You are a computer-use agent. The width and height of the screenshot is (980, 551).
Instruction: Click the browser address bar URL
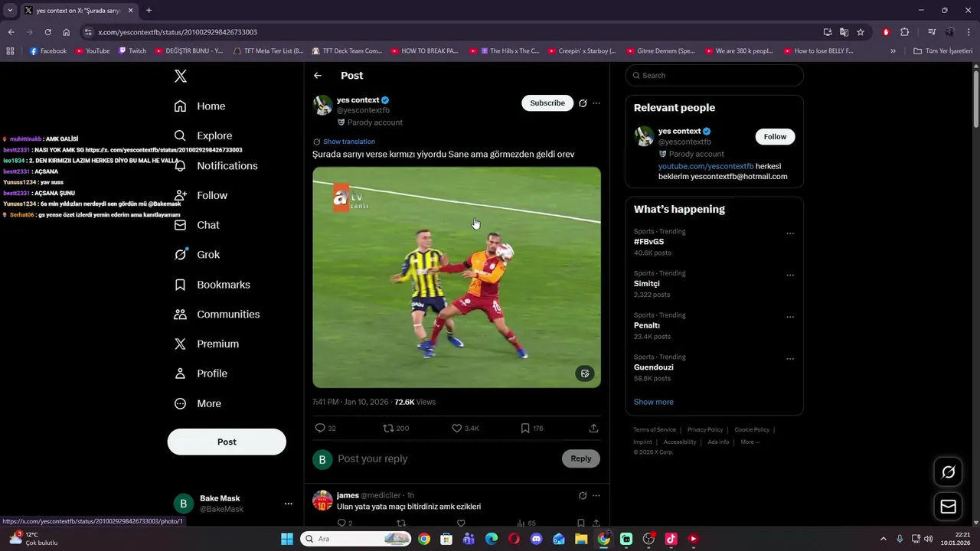[178, 32]
